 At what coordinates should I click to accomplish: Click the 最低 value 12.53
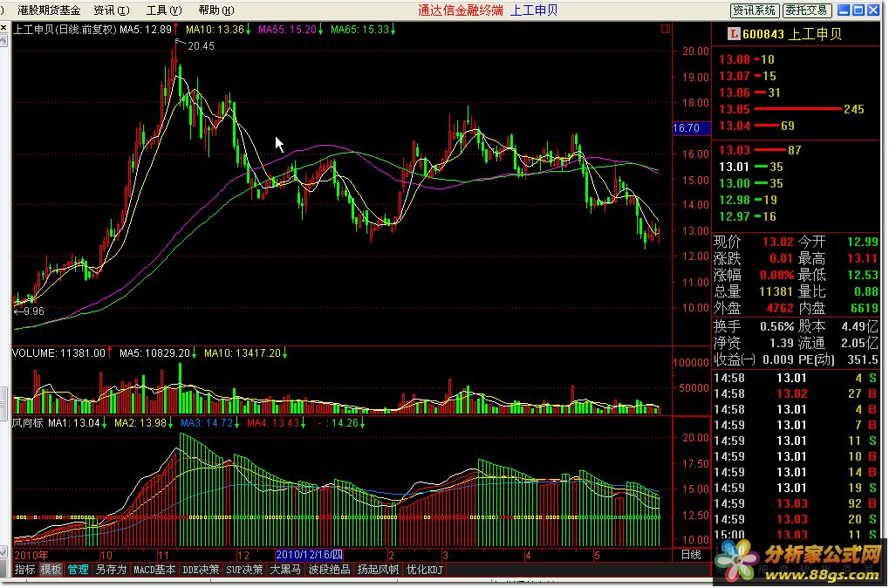(862, 275)
